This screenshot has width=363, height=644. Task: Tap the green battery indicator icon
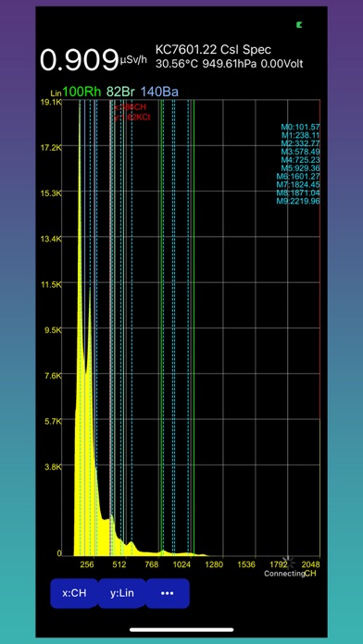point(299,25)
